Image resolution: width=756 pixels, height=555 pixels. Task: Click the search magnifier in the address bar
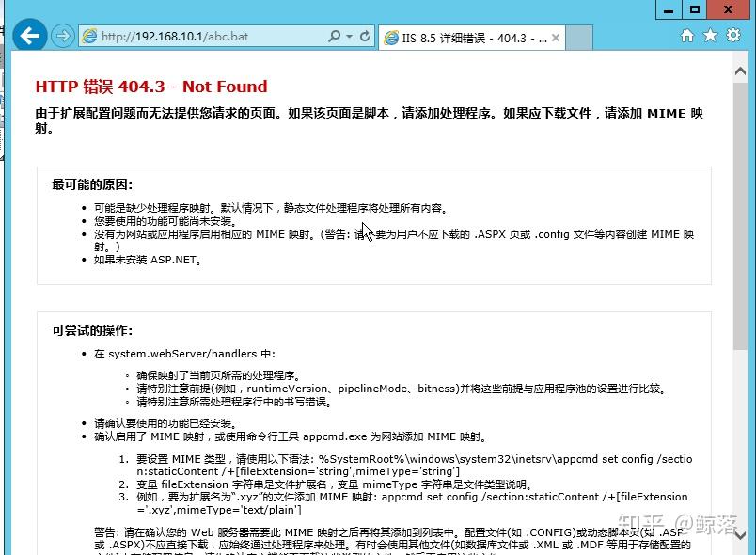click(x=334, y=37)
